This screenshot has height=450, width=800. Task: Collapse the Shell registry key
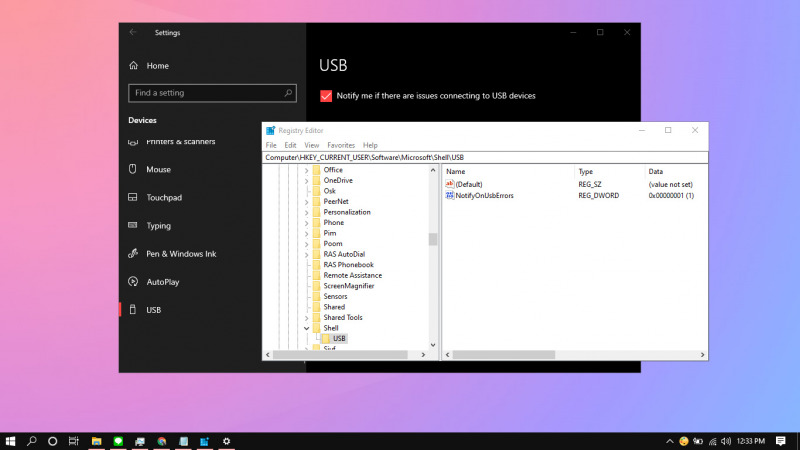pyautogui.click(x=306, y=328)
